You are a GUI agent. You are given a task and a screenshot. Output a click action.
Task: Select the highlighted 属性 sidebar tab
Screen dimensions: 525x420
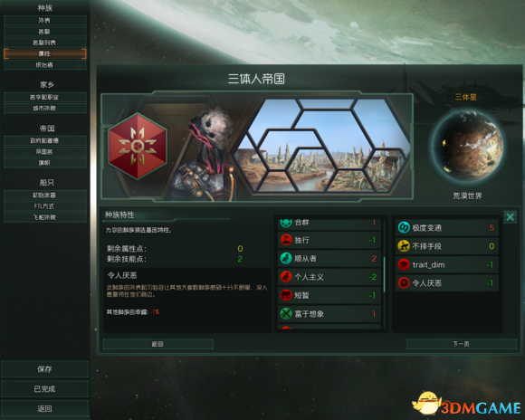pos(45,53)
